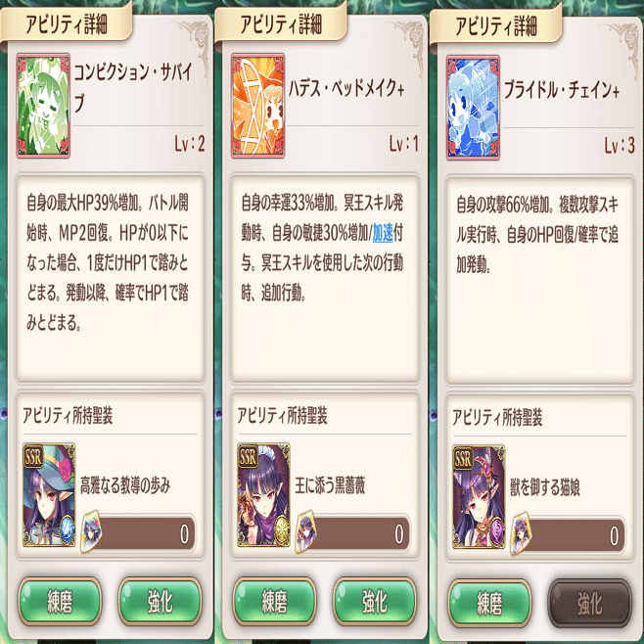Tap 練磨 button under ブライドル・チェイン+
Screen dimensions: 644x644
(x=489, y=603)
